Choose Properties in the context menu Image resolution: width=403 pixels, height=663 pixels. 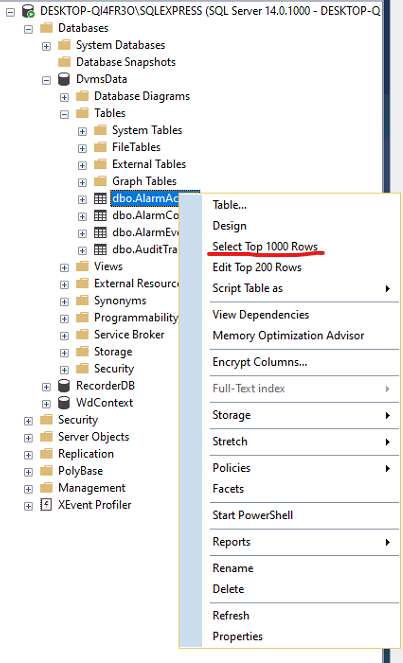pyautogui.click(x=237, y=636)
